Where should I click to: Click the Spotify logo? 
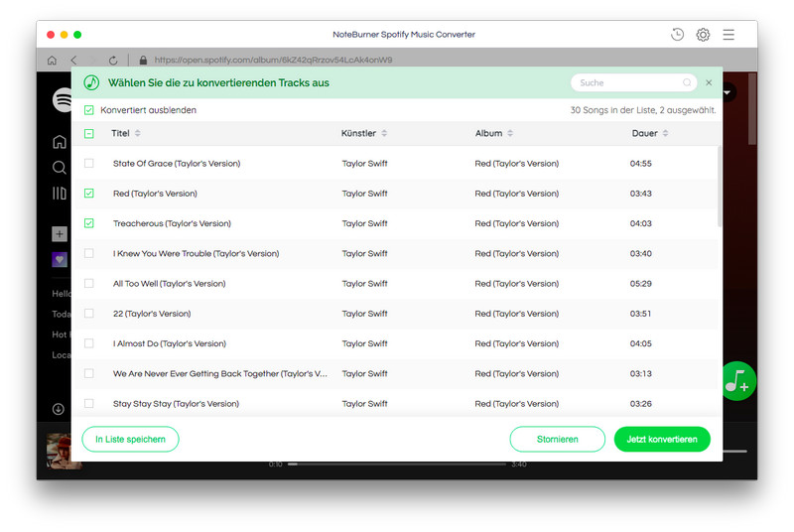(x=62, y=99)
